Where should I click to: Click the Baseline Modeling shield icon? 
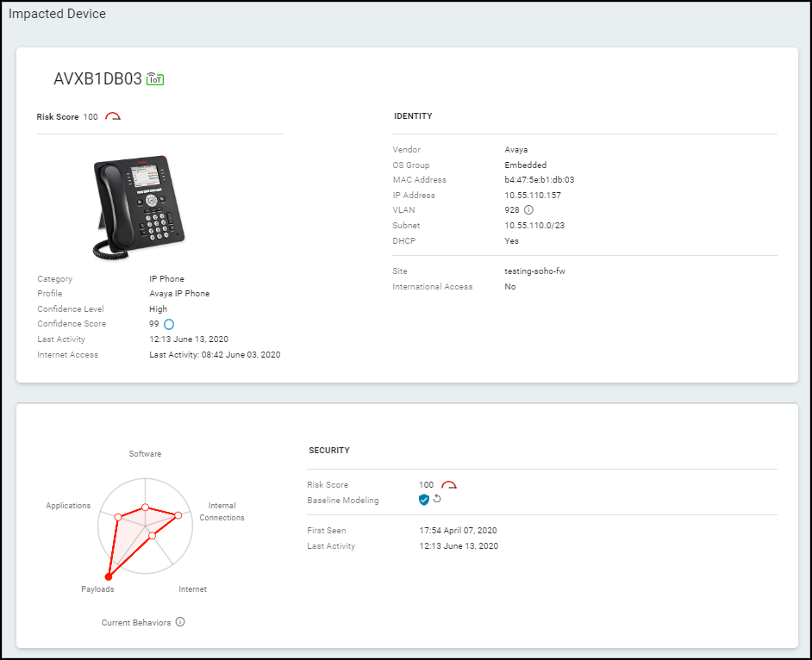point(424,500)
